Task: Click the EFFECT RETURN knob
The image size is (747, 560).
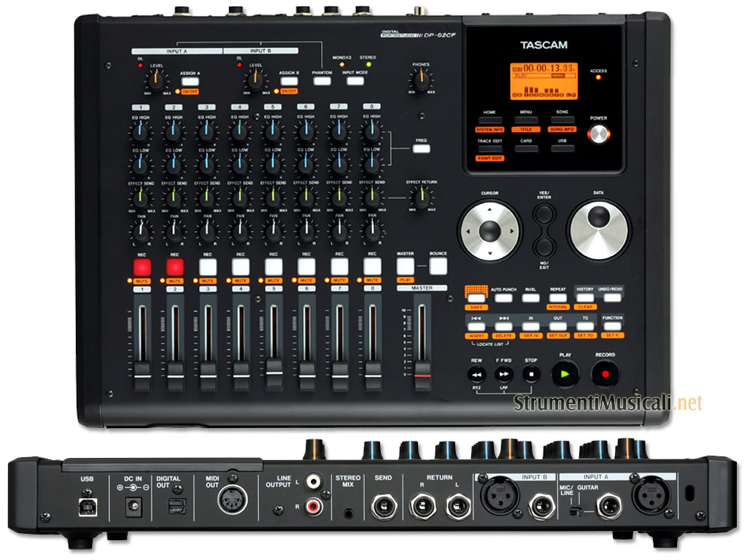Action: (419, 195)
